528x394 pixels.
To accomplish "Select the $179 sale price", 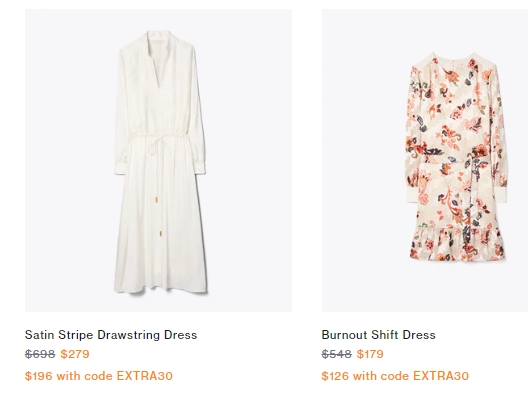I will [370, 354].
